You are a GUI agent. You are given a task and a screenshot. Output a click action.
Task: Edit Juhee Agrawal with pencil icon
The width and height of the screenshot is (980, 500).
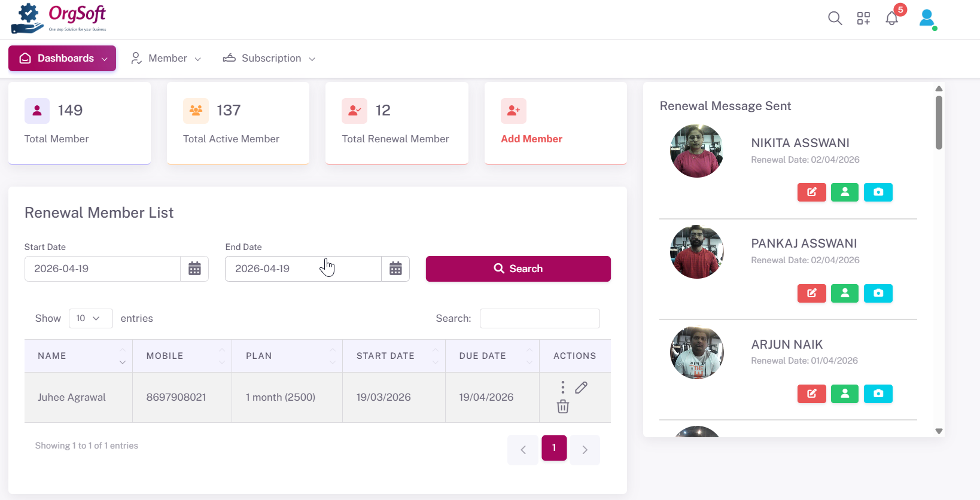pos(581,388)
